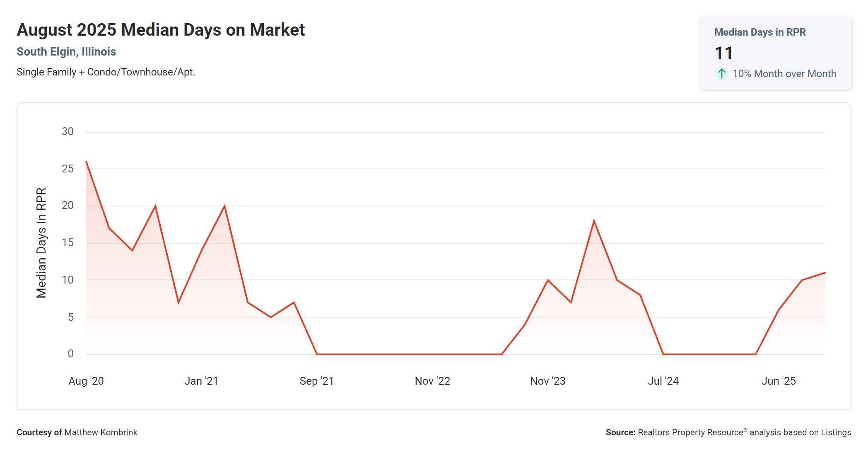The image size is (868, 456).
Task: Click the final data point at chart's right end
Action: tap(825, 273)
